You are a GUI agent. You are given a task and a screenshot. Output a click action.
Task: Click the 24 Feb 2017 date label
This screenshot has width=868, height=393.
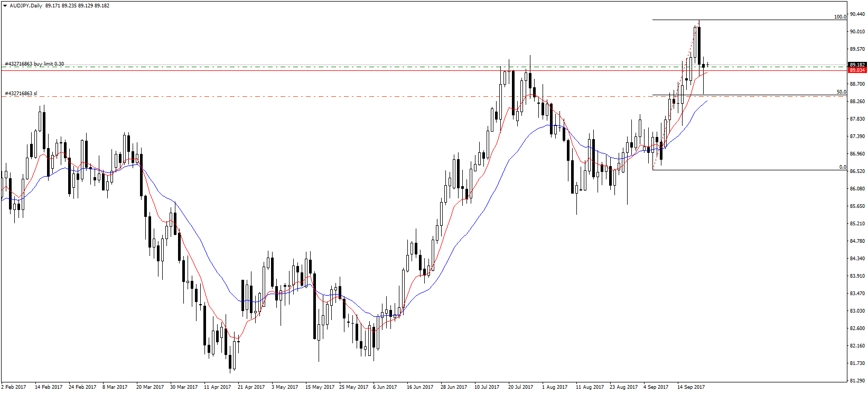tap(82, 387)
